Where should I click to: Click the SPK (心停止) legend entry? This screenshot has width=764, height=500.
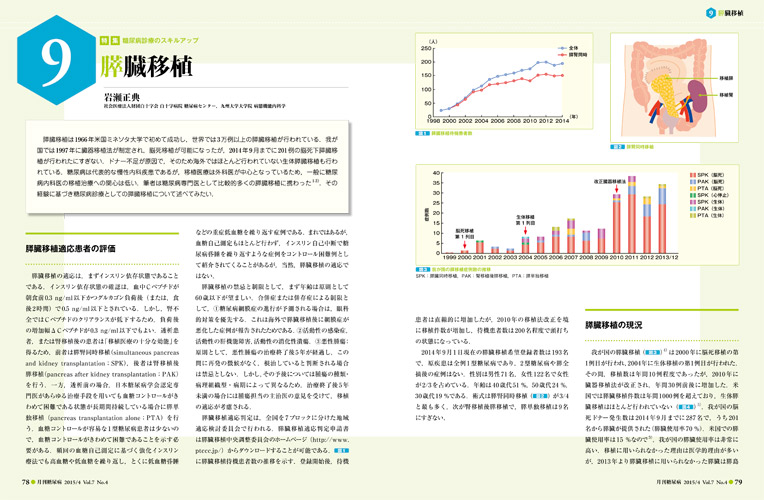(x=709, y=195)
